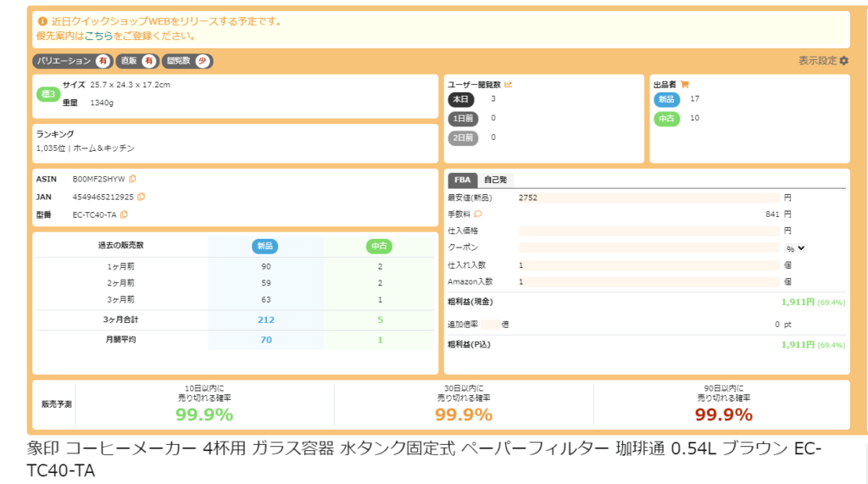Select the JAN value 4549465212925
Viewport: 868px width, 484px height.
(x=103, y=197)
